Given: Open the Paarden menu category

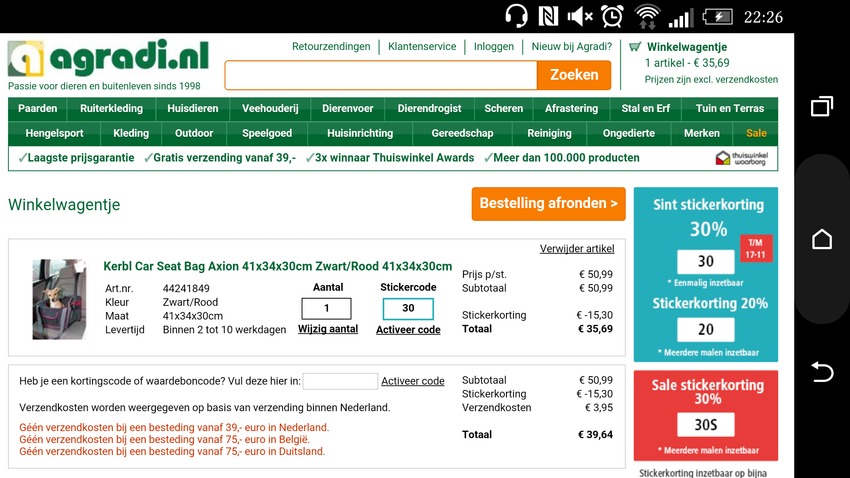Looking at the screenshot, I should tap(38, 108).
